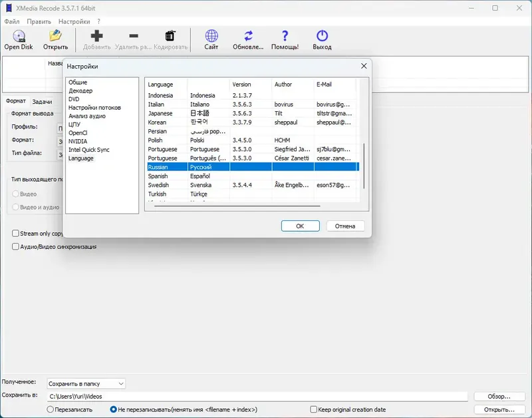Select the Перезаписать radio button
532x418 pixels.
pos(51,409)
